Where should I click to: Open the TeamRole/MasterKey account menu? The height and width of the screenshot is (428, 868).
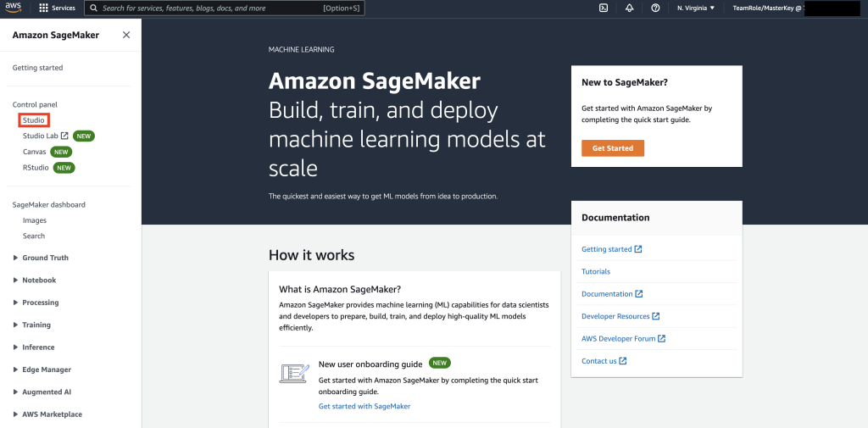click(x=767, y=8)
